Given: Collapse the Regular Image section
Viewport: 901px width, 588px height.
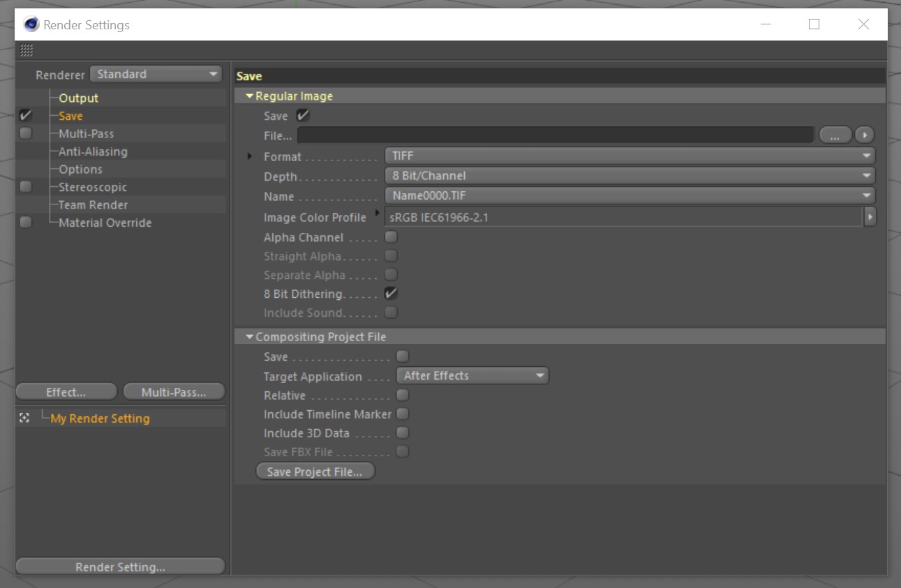Looking at the screenshot, I should pyautogui.click(x=250, y=96).
